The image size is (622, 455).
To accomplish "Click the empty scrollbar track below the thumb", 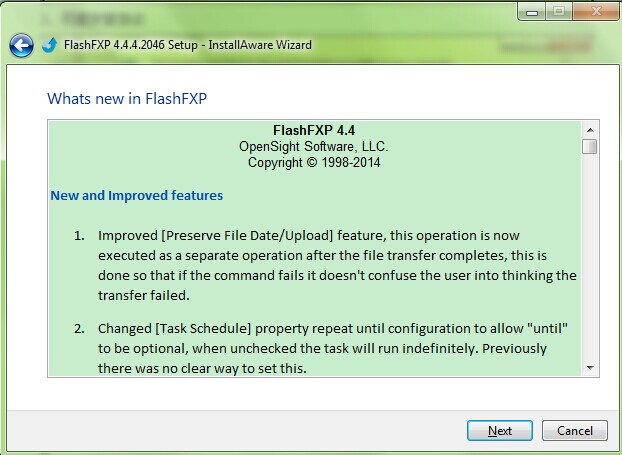I will point(590,260).
